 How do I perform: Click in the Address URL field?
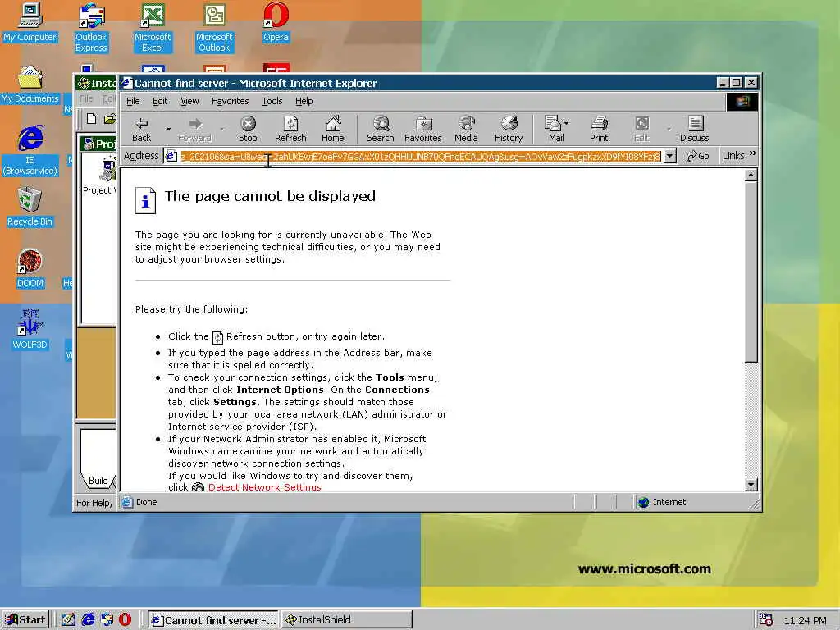pyautogui.click(x=421, y=156)
